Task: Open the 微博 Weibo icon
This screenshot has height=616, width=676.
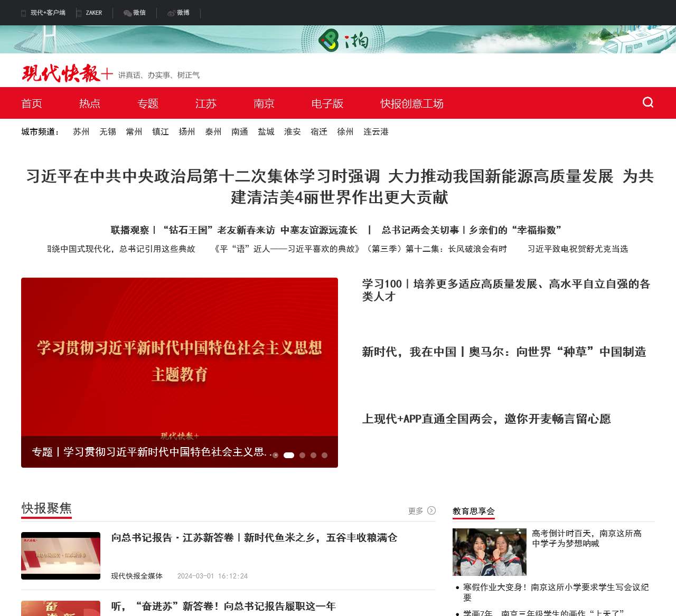Action: (171, 13)
